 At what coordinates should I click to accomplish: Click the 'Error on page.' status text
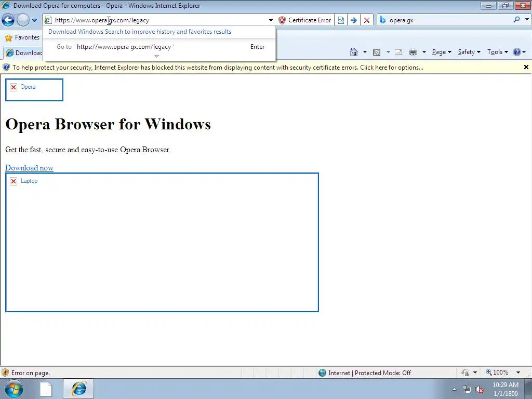tap(31, 373)
